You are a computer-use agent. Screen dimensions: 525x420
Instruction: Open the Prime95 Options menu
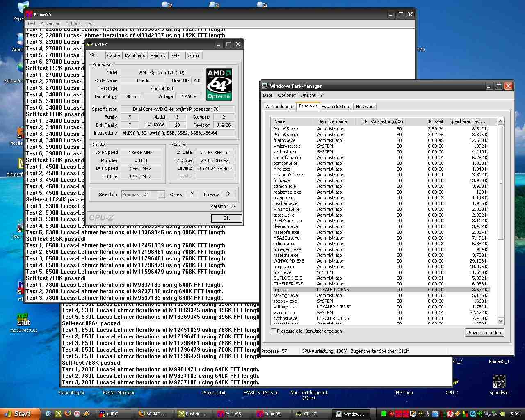tap(73, 23)
